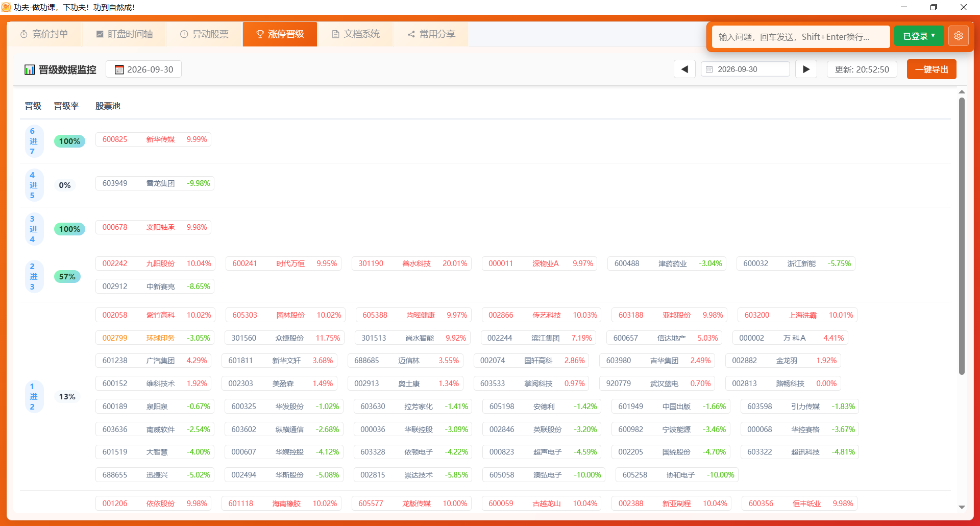
Task: Click stock 600059 古越龙山
Action: point(542,504)
